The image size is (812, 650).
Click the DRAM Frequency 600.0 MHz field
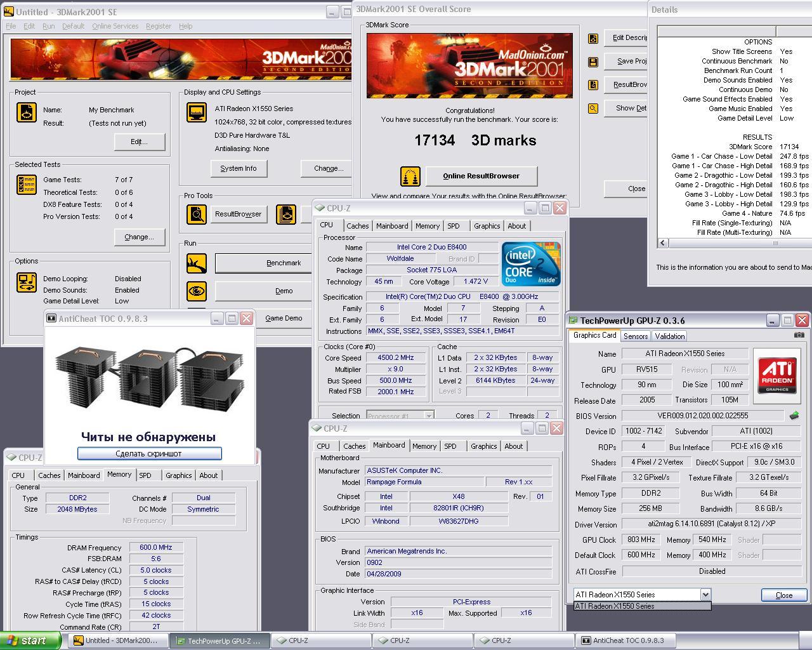[x=155, y=547]
